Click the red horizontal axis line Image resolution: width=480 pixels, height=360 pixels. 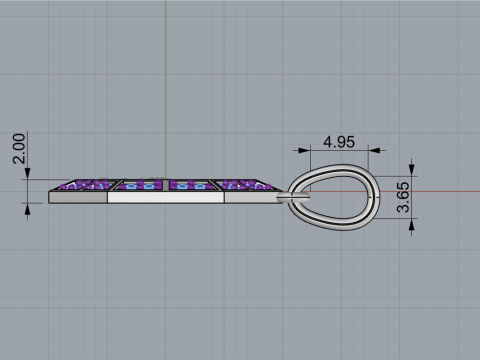(x=430, y=192)
